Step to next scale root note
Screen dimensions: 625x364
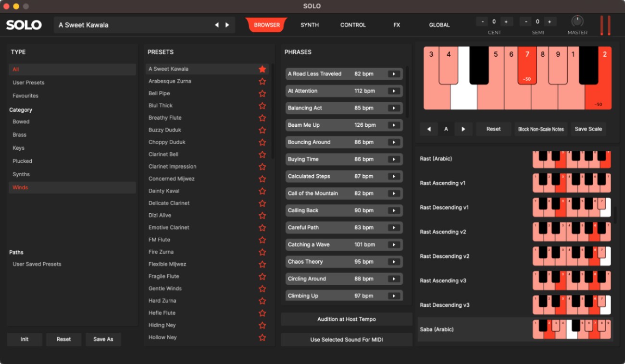tap(463, 129)
